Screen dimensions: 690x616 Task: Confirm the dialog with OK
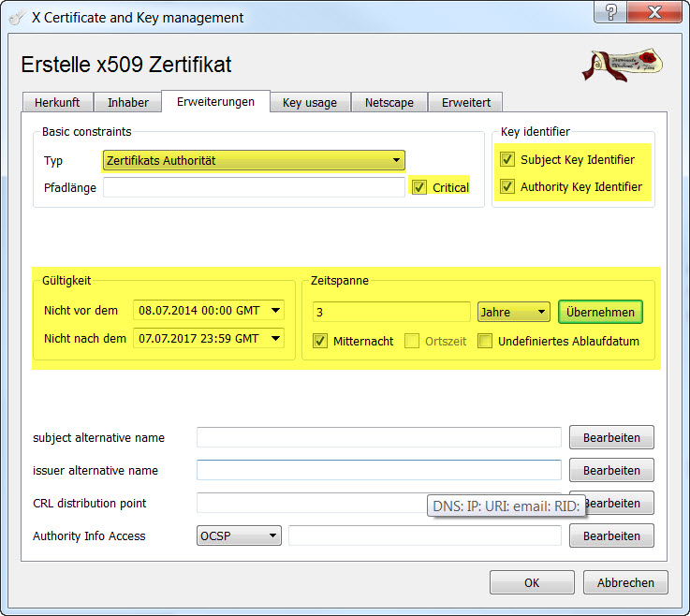pyautogui.click(x=532, y=582)
